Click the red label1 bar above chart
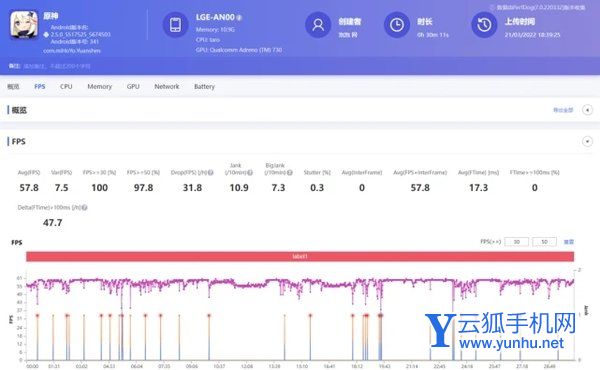600x370 pixels. coord(300,256)
